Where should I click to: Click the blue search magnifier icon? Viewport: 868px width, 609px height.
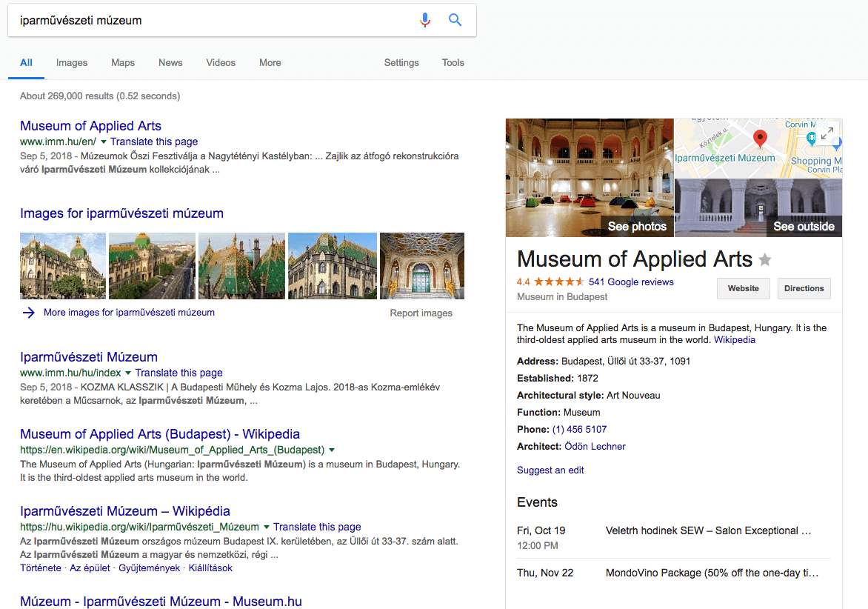point(455,20)
